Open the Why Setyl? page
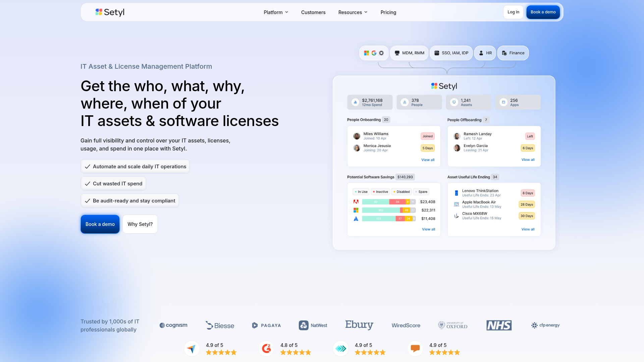This screenshot has height=362, width=644. click(x=140, y=224)
